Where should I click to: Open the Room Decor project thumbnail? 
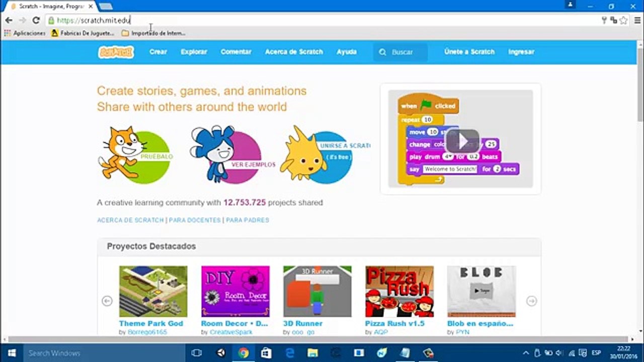click(x=235, y=292)
